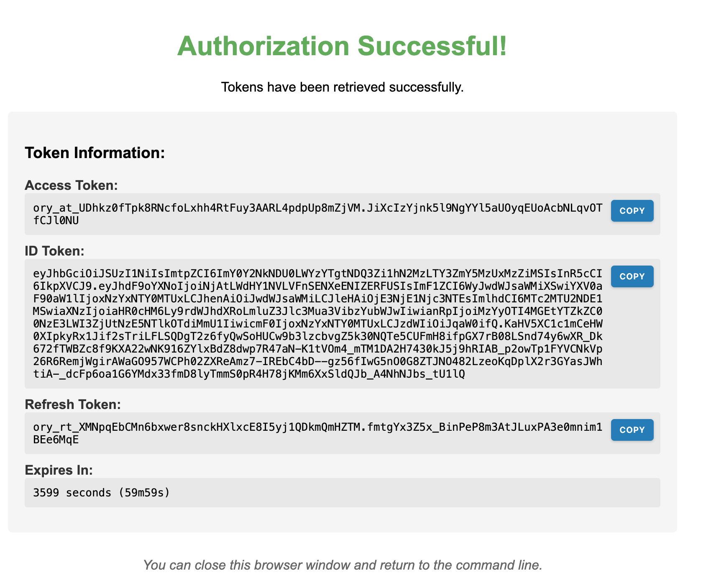This screenshot has height=588, width=706.
Task: Copy the Refresh Token value
Action: coord(632,430)
